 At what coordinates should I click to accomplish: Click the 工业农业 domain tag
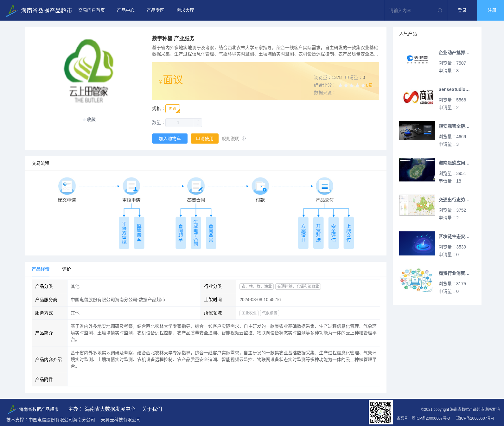click(x=249, y=313)
